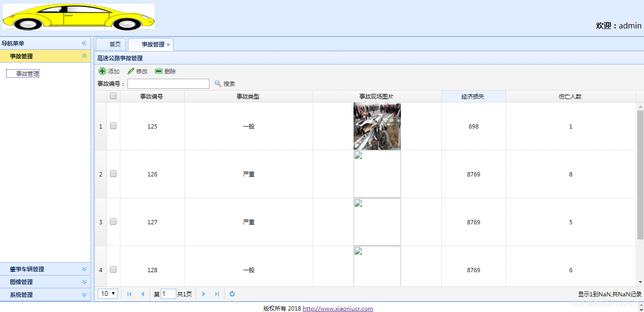Click the 删除 delete icon
Viewport: 644px width, 312px height.
159,71
